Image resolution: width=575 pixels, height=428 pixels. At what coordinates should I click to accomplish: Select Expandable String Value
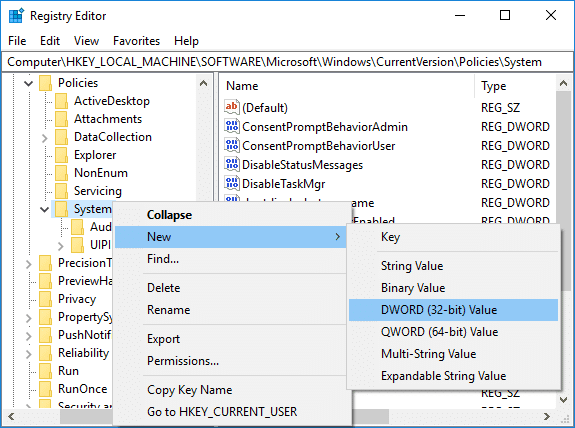point(454,376)
